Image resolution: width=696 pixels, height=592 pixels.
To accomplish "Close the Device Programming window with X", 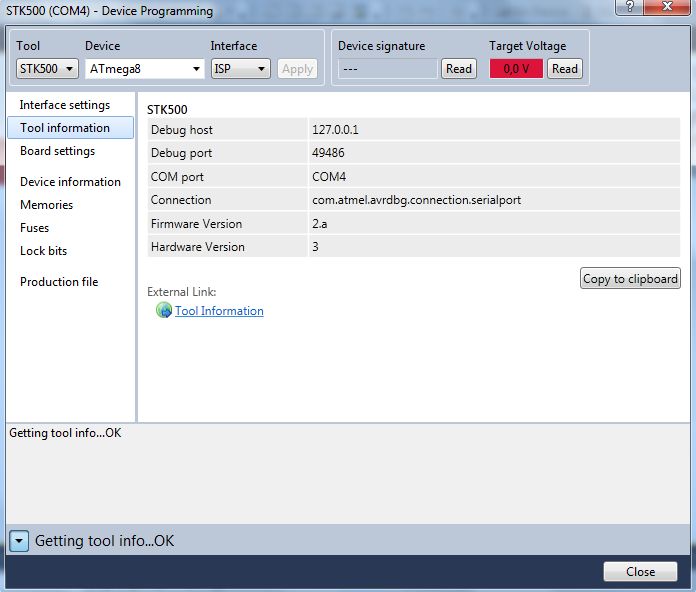I will pos(667,7).
